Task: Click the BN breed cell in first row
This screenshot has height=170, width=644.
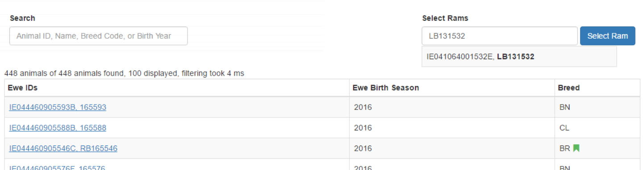Action: [597, 107]
